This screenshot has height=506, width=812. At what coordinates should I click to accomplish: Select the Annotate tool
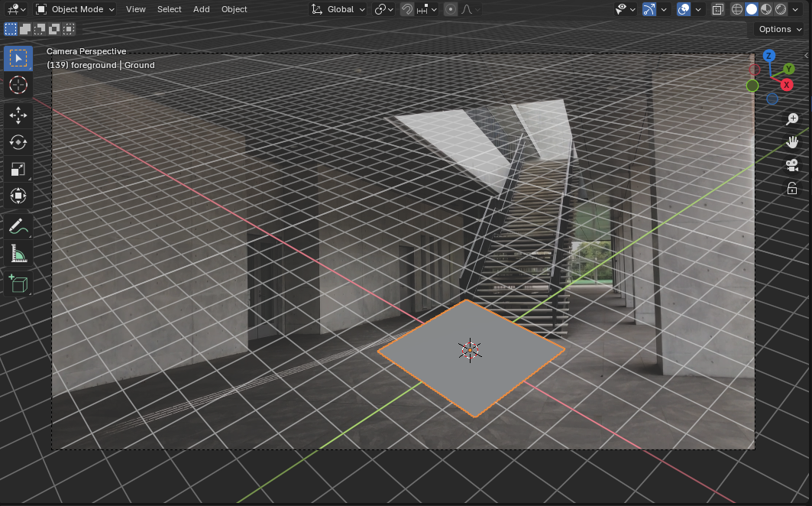(18, 226)
